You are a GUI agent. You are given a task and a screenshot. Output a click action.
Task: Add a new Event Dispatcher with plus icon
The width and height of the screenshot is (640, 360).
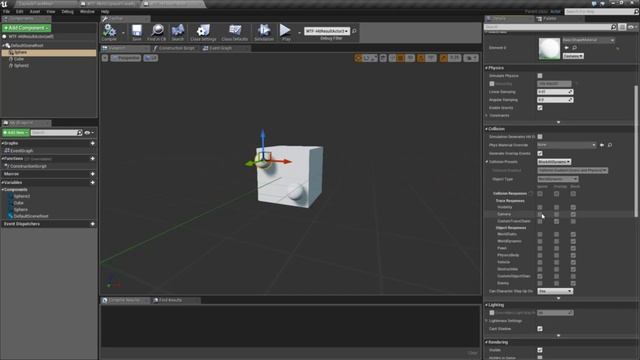click(93, 224)
